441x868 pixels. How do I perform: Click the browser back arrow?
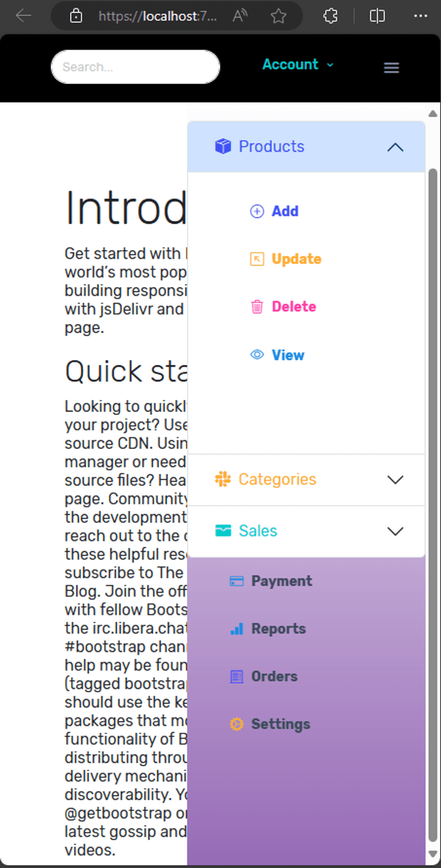[24, 16]
